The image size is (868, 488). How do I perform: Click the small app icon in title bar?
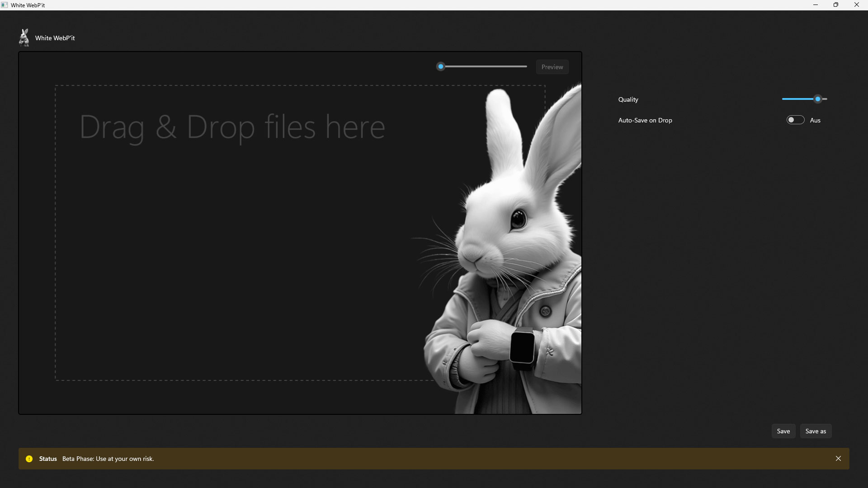pyautogui.click(x=5, y=5)
